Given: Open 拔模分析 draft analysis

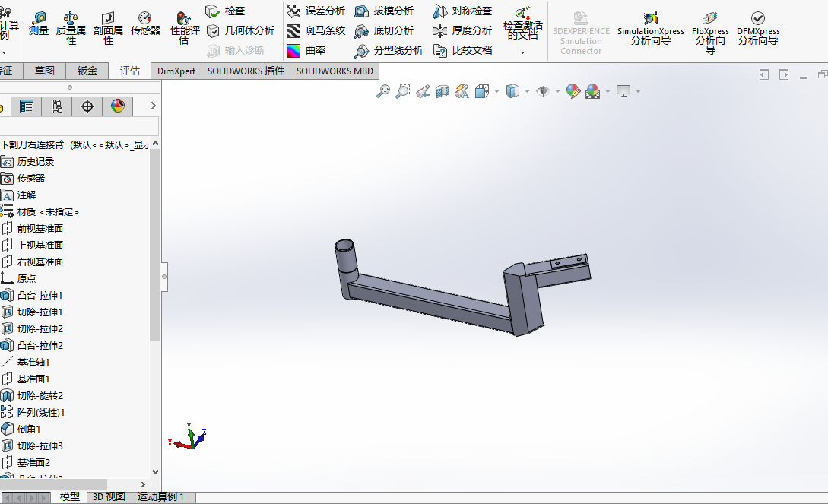Looking at the screenshot, I should [384, 11].
